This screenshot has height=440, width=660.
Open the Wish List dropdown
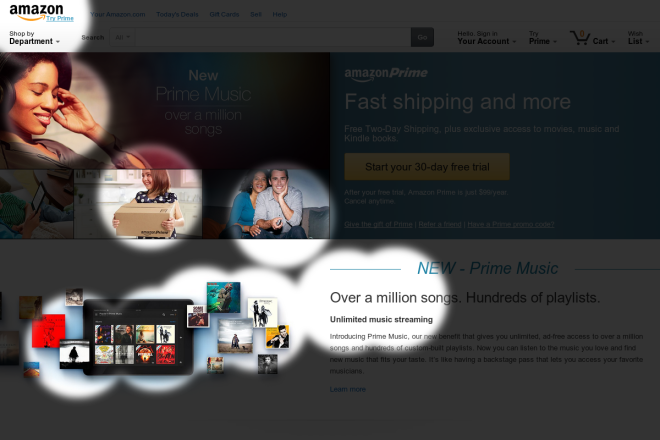638,37
